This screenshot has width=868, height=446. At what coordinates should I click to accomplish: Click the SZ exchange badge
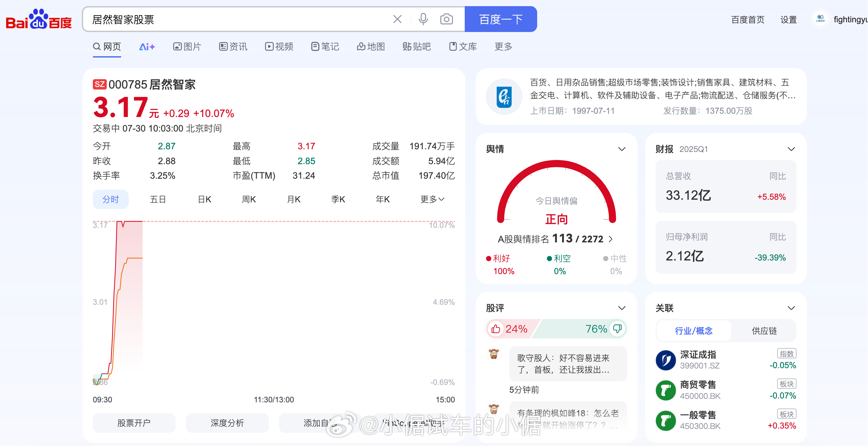pyautogui.click(x=100, y=84)
